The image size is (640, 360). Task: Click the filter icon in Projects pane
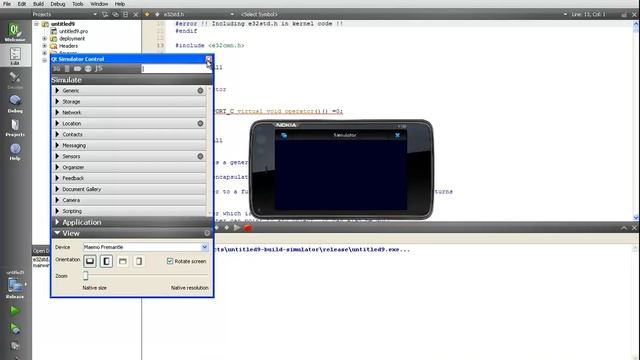[x=105, y=14]
